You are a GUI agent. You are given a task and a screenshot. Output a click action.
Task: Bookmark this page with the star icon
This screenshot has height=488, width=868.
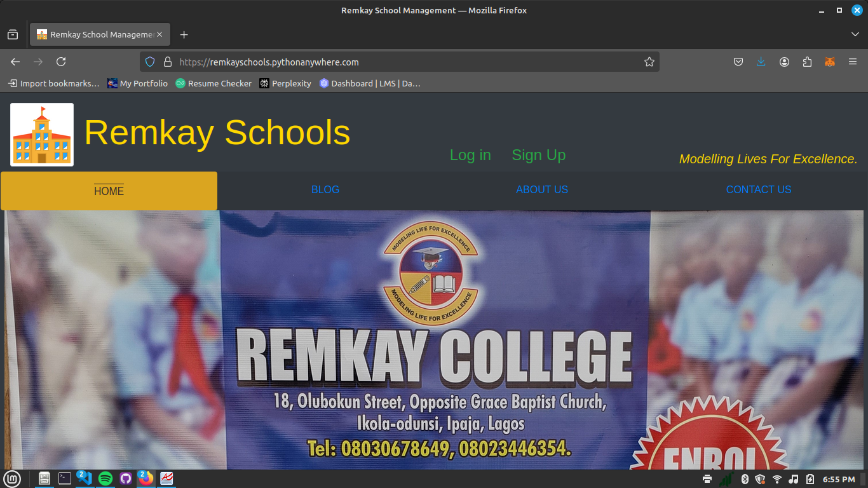pyautogui.click(x=649, y=62)
